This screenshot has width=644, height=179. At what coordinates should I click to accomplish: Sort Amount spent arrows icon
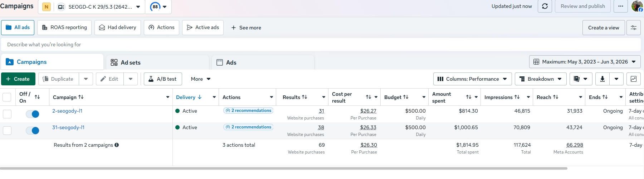469,97
